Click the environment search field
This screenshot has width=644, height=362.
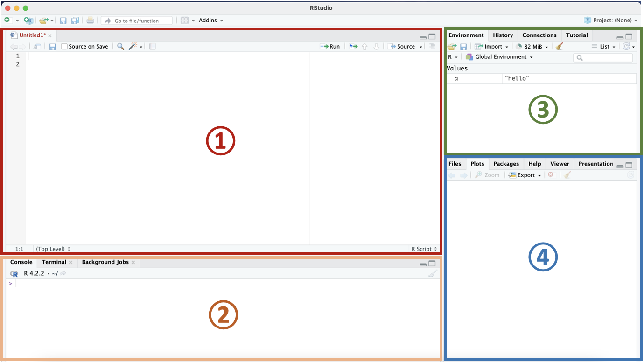[603, 57]
